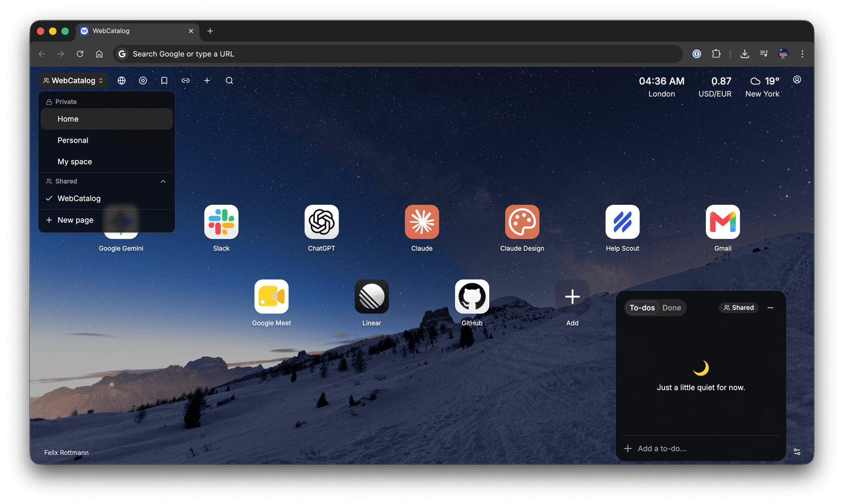Viewport: 844px width, 504px height.
Task: Open the browser extensions puzzle icon
Action: pyautogui.click(x=717, y=54)
